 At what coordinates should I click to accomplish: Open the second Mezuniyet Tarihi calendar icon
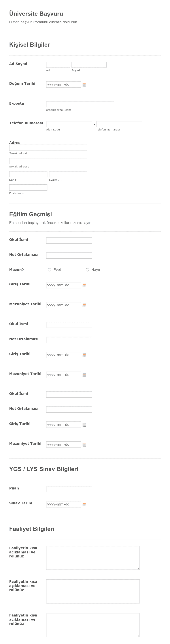tap(84, 375)
